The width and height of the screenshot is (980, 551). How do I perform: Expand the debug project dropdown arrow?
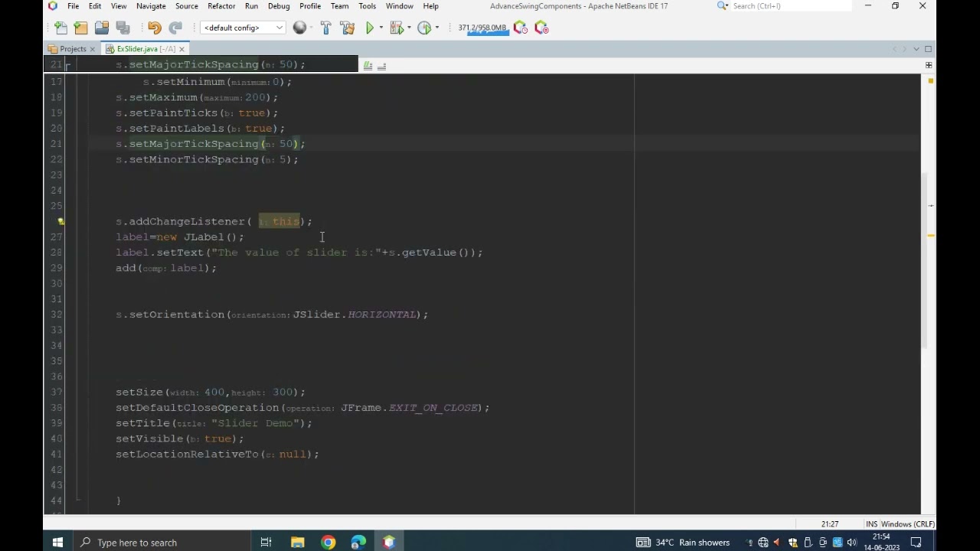408,28
